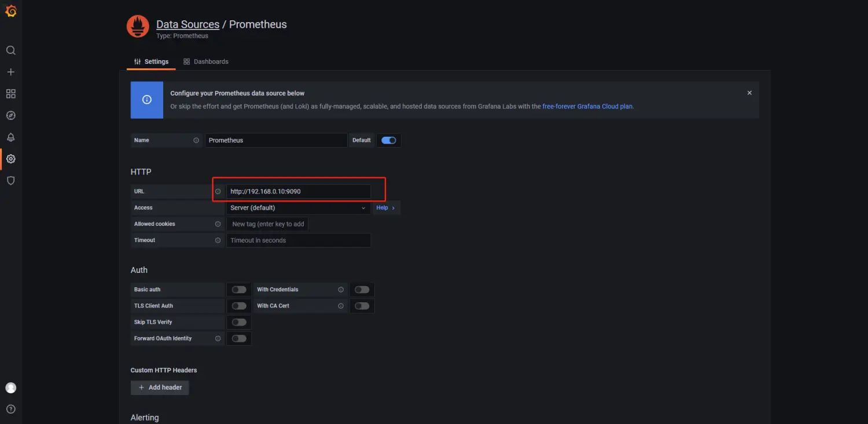Click the Grafana logo home icon
The height and width of the screenshot is (424, 868).
click(x=10, y=10)
